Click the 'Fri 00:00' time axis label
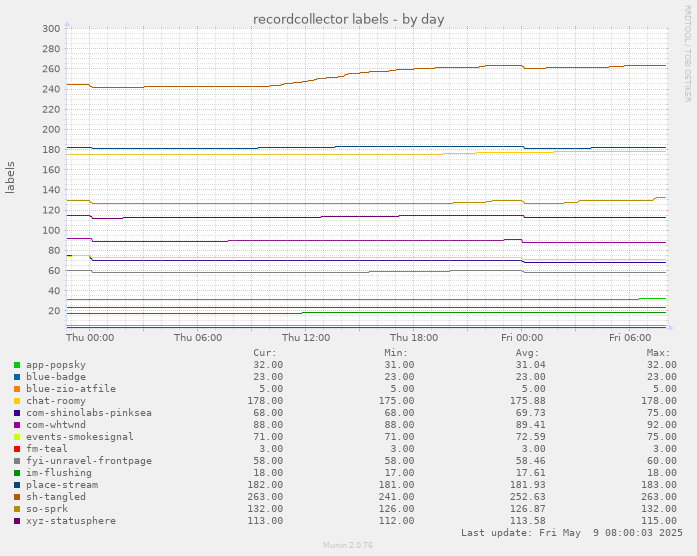 coord(522,338)
